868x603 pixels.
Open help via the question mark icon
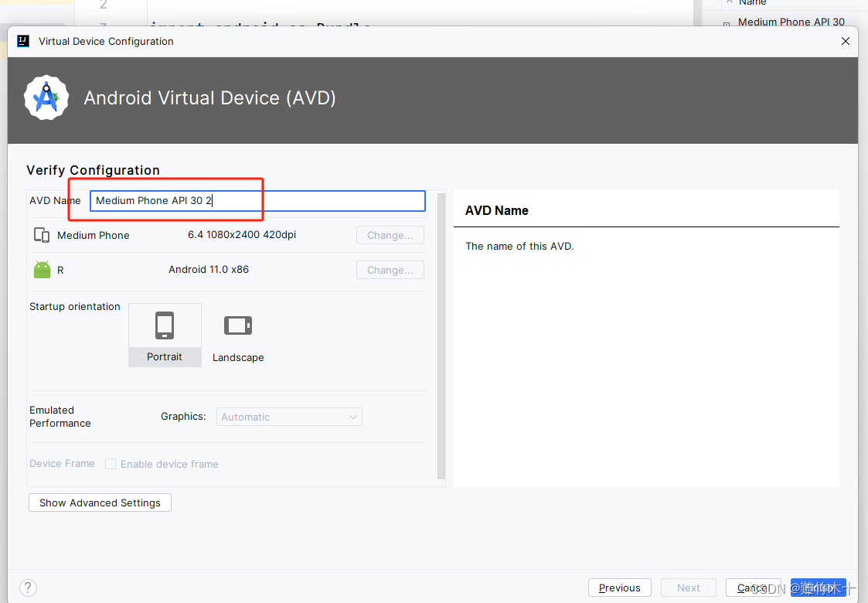pos(28,588)
